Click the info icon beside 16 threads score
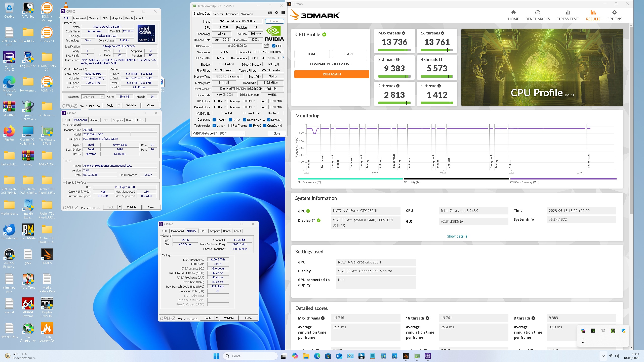Image resolution: width=644 pixels, height=362 pixels. [442, 33]
